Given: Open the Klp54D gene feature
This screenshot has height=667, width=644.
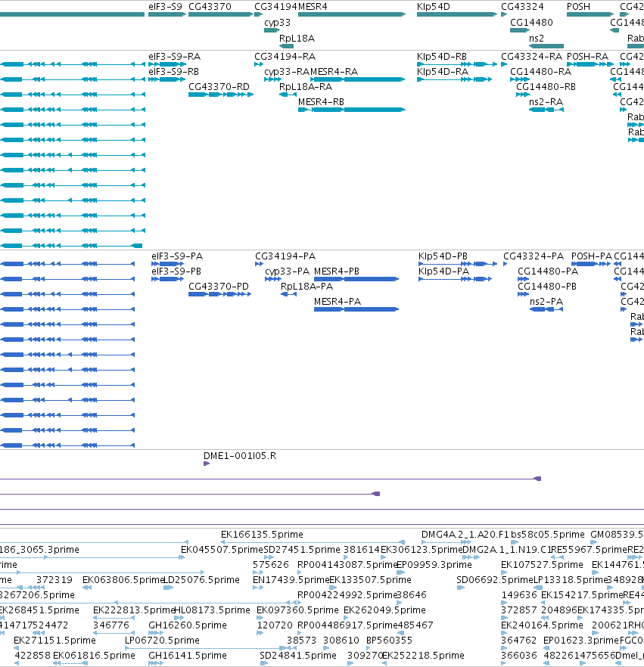Looking at the screenshot, I should point(457,14).
